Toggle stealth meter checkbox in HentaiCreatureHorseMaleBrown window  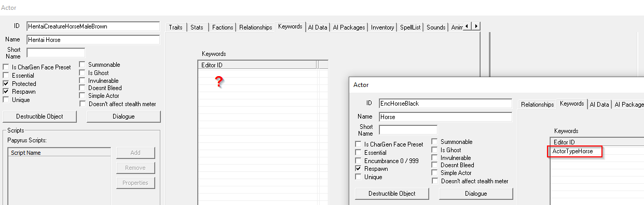coord(83,104)
